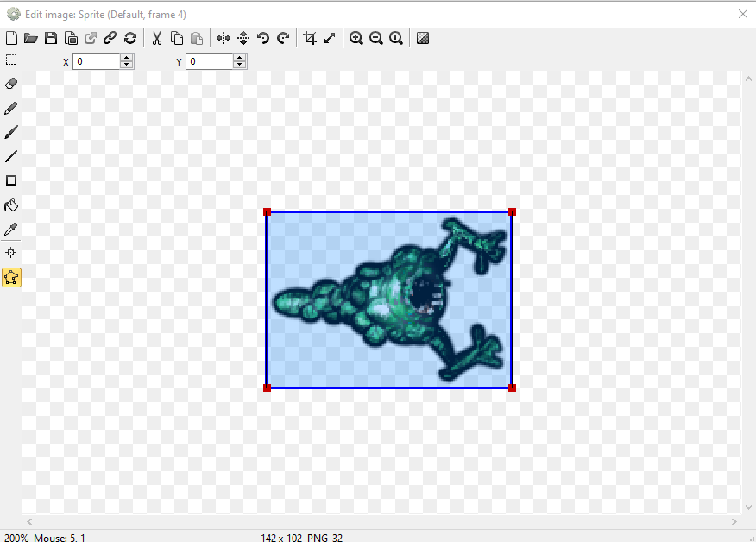Viewport: 756px width, 542px height.
Task: Click the green creature sprite image
Action: tap(389, 300)
